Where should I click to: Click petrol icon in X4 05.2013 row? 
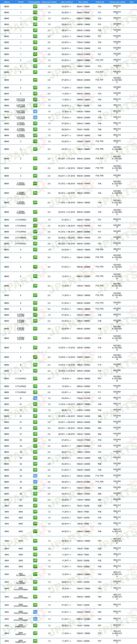pos(35,464)
